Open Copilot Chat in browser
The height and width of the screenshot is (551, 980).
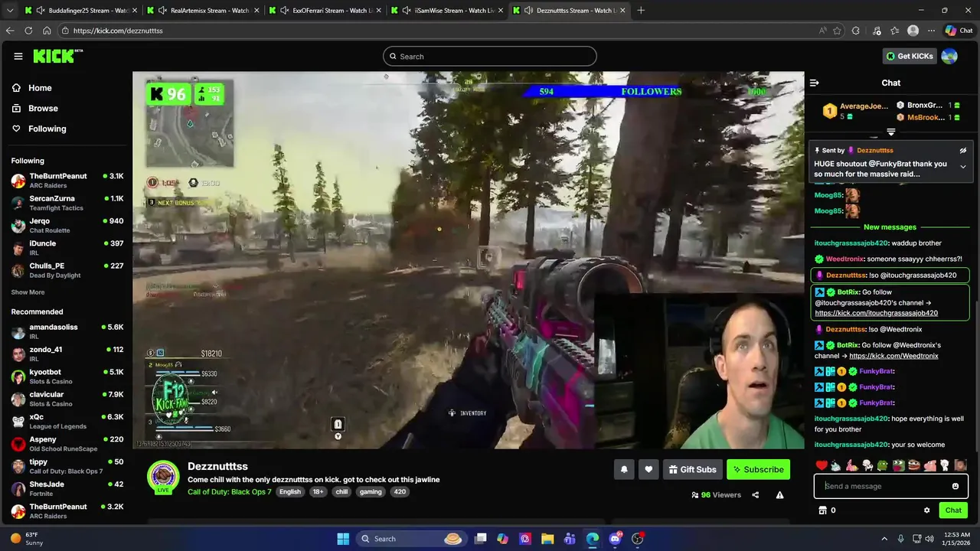click(959, 31)
